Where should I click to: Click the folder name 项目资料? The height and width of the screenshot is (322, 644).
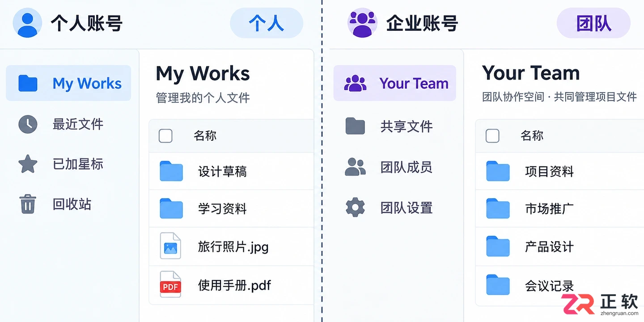pos(549,171)
